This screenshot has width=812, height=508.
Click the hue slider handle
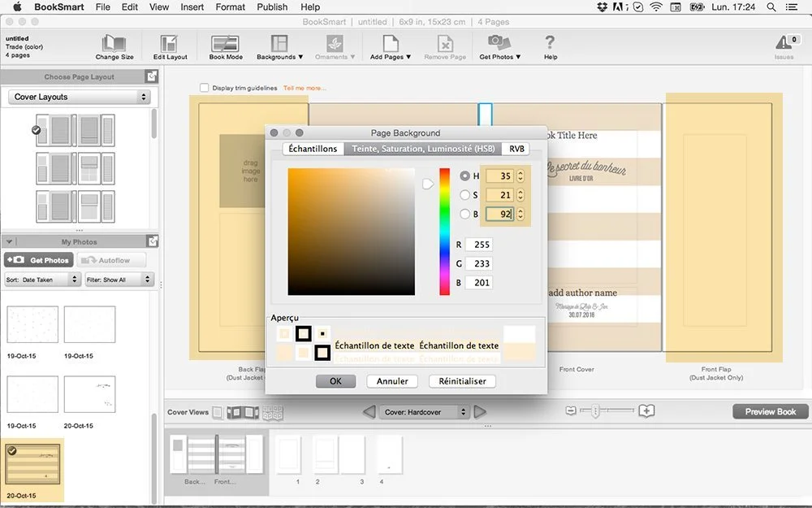pos(428,184)
